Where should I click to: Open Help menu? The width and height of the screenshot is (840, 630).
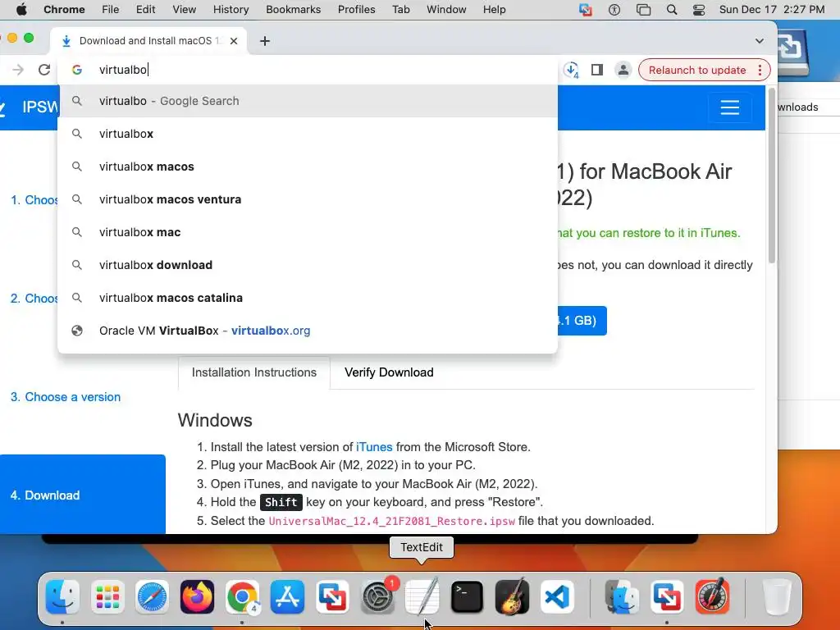click(x=494, y=10)
